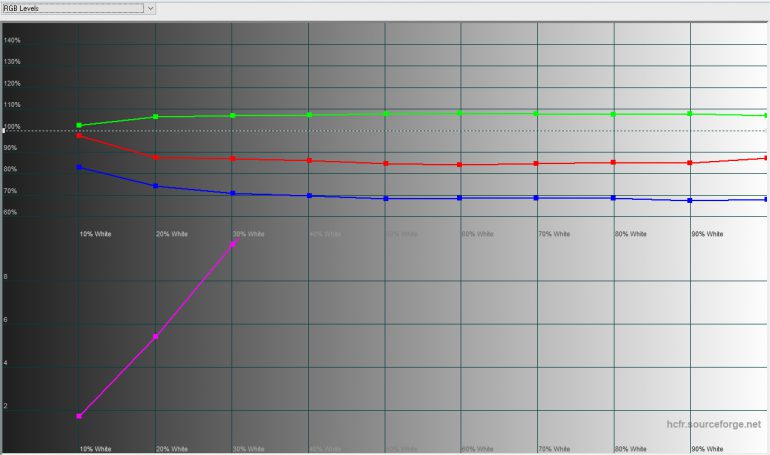
Task: Select magenta delta point at 30% White
Action: pyautogui.click(x=233, y=244)
